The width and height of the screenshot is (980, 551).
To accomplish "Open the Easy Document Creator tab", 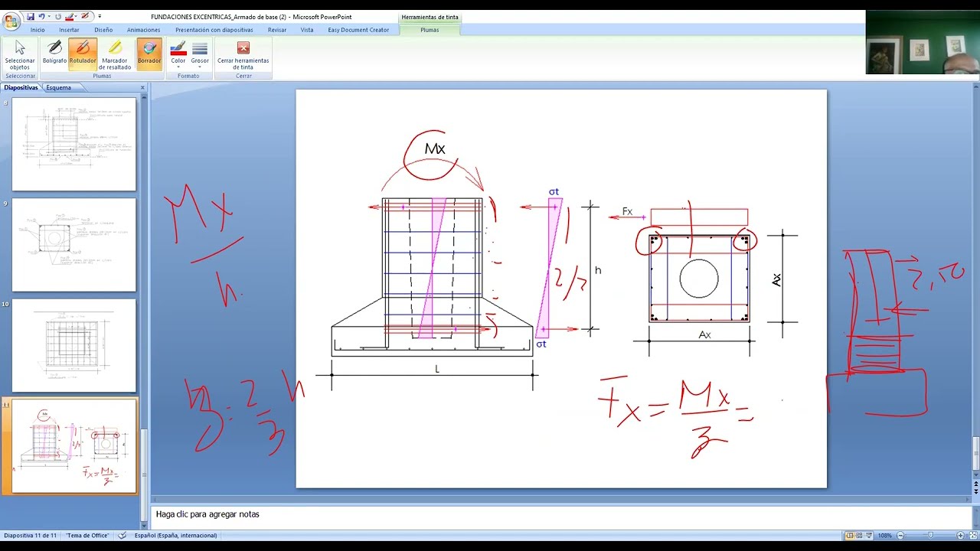I will (x=358, y=30).
